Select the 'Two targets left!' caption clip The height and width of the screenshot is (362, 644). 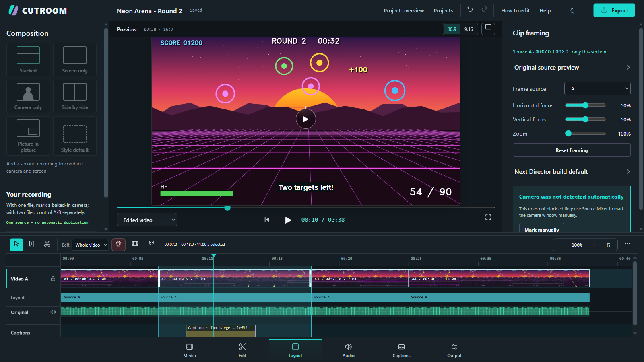pyautogui.click(x=221, y=331)
